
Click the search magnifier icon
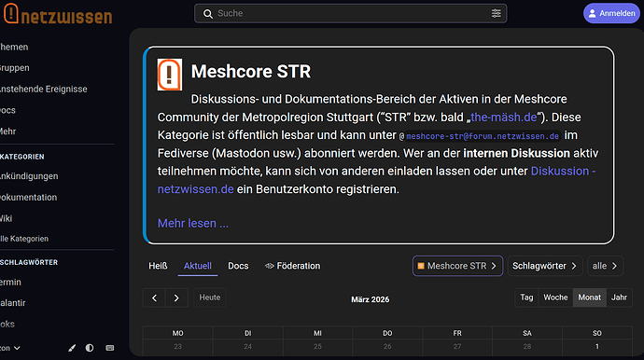[208, 14]
